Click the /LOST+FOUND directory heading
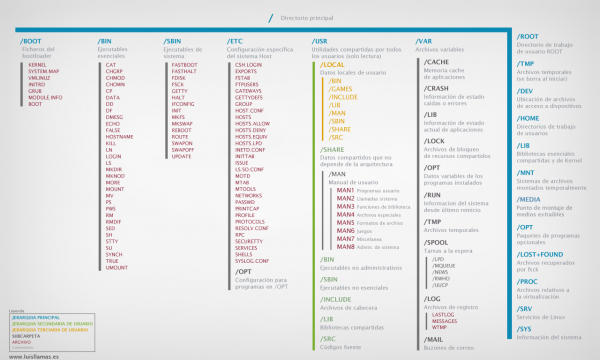Screen dimensions: 600x360 pyautogui.click(x=540, y=255)
